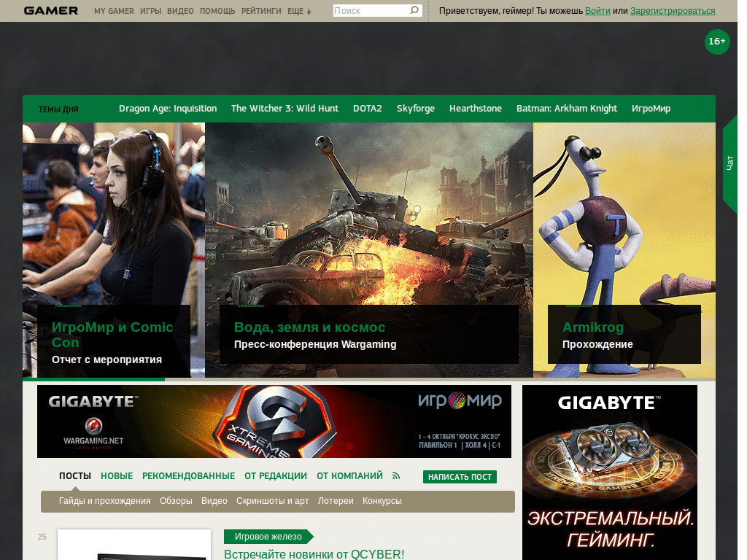This screenshot has width=747, height=560.
Task: Click the Игровое железо tag
Action: pyautogui.click(x=268, y=537)
